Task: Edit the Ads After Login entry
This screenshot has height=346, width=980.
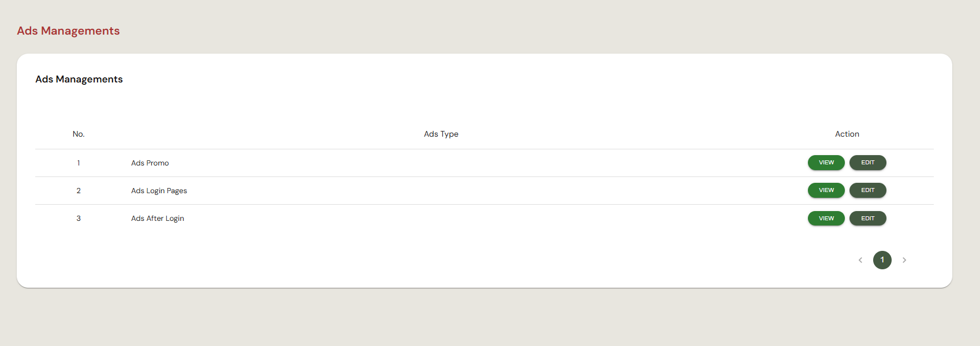Action: coord(868,219)
